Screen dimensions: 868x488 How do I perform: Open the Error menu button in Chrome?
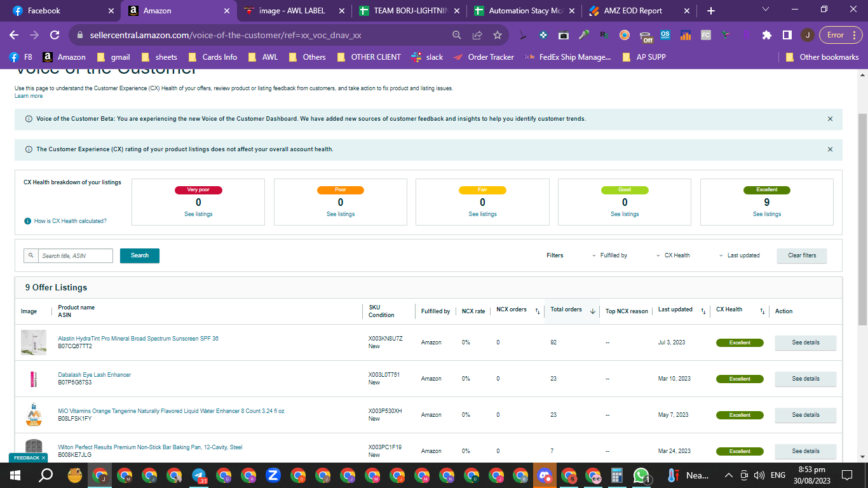click(840, 35)
